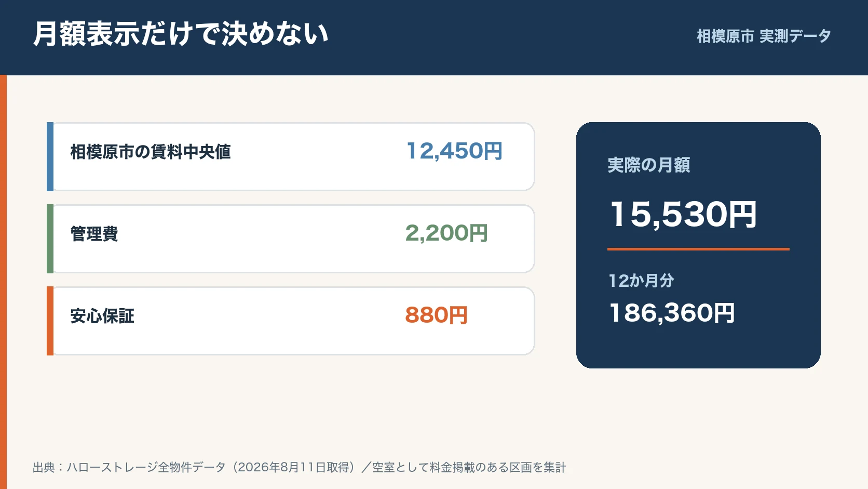Viewport: 868px width, 489px height.
Task: Click the orange divider line in summary panel
Action: (x=698, y=249)
